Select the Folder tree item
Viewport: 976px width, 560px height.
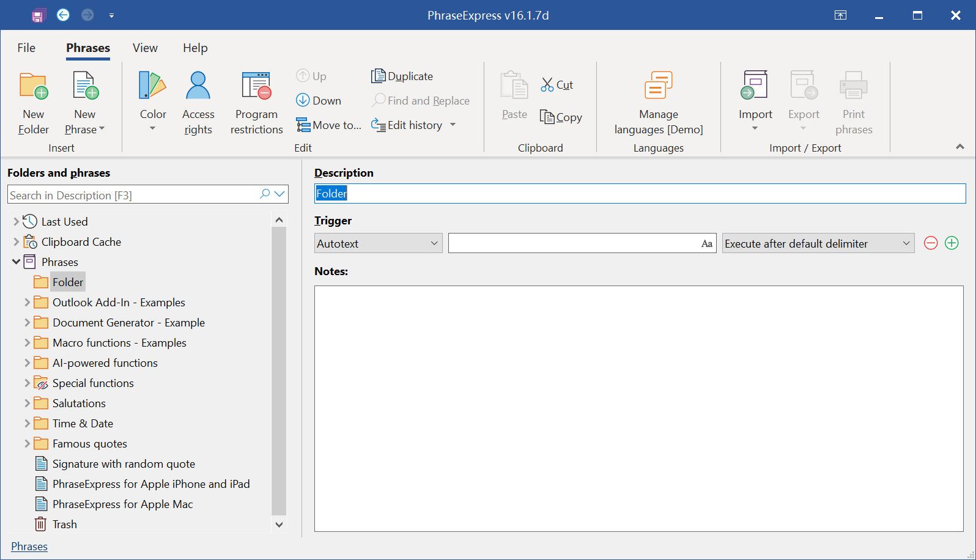(67, 282)
